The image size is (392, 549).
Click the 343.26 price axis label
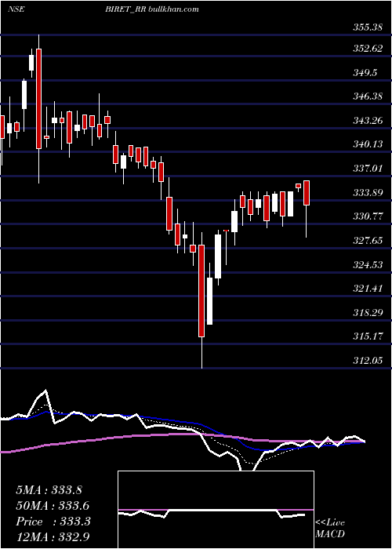point(367,121)
